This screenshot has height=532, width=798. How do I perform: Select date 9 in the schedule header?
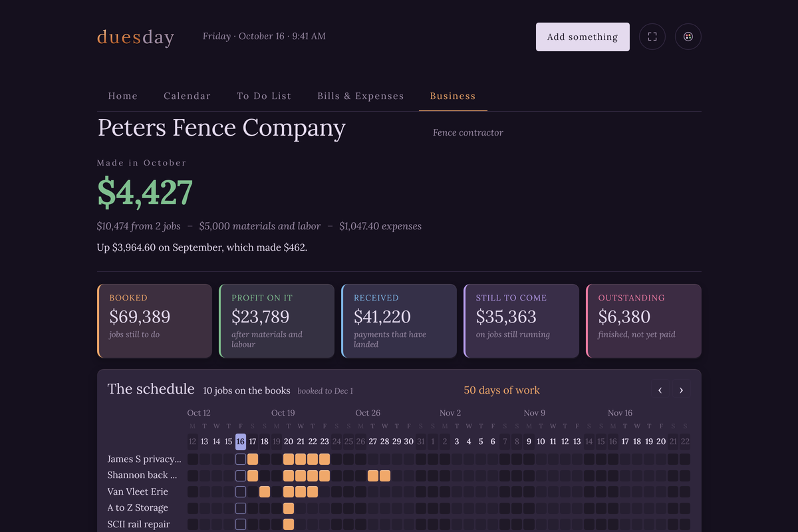(529, 442)
